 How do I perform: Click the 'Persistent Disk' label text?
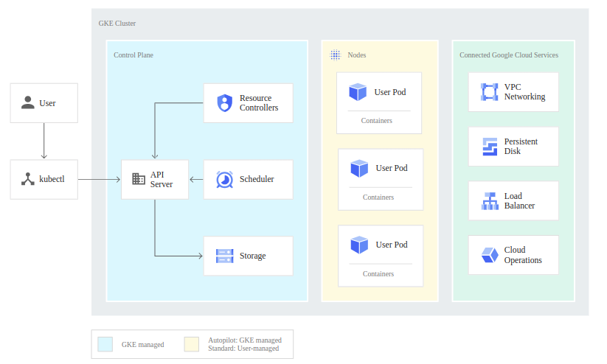click(x=521, y=146)
